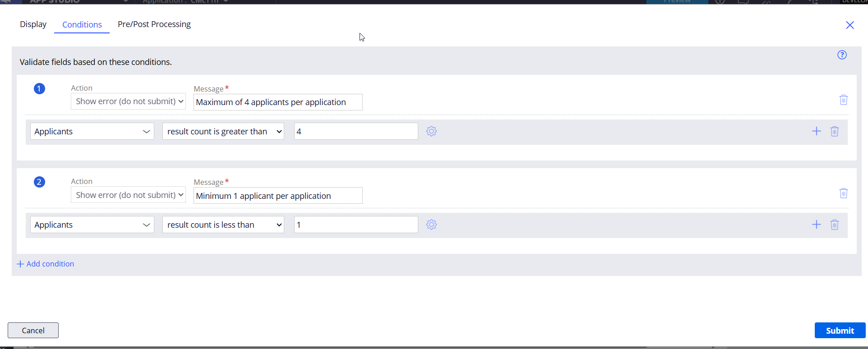This screenshot has height=349, width=868.
Task: Click Add condition
Action: tap(45, 264)
